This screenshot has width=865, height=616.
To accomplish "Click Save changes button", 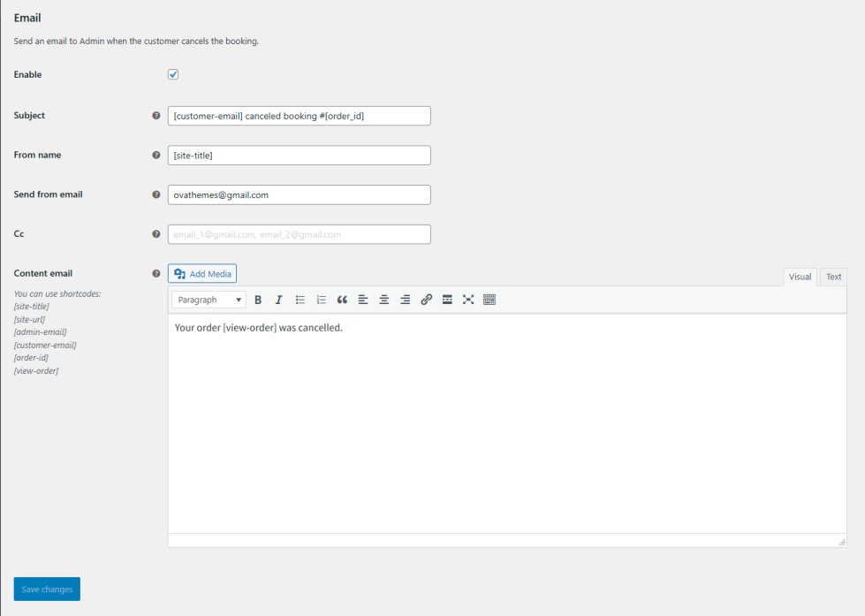I will pyautogui.click(x=47, y=589).
